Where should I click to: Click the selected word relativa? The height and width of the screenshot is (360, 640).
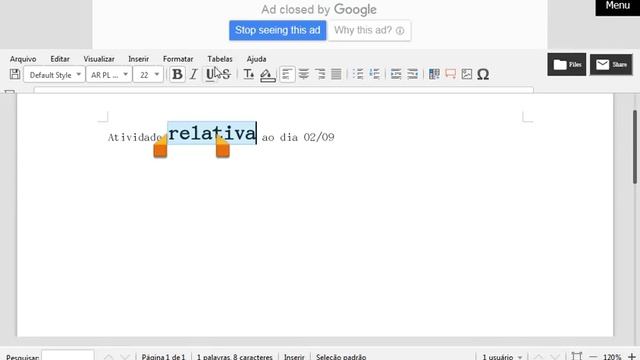click(212, 133)
